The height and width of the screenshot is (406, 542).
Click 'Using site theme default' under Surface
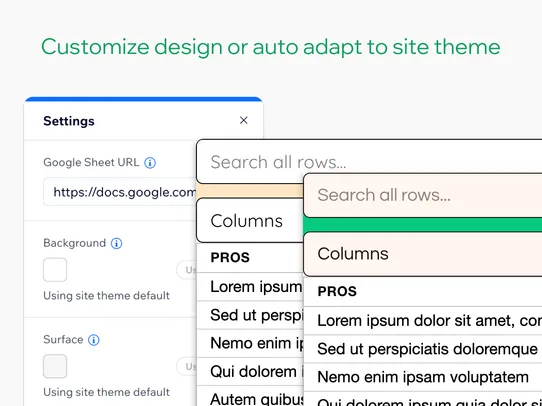pos(106,392)
